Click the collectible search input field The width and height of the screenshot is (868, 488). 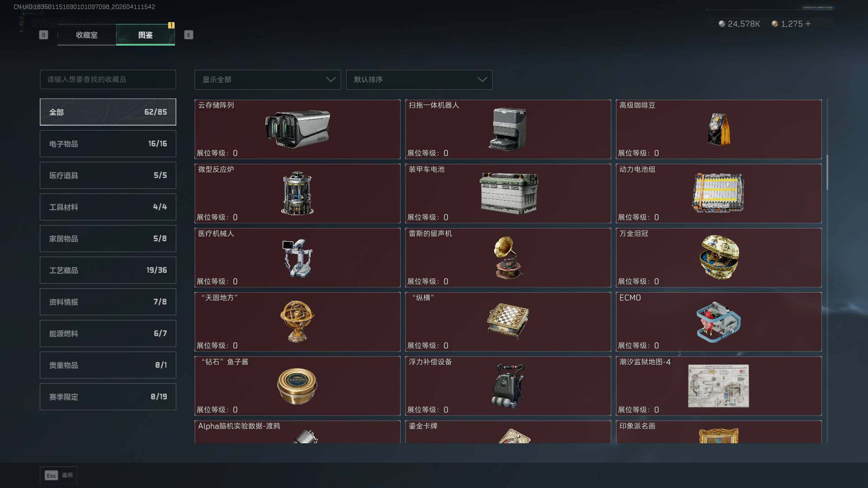click(x=108, y=80)
